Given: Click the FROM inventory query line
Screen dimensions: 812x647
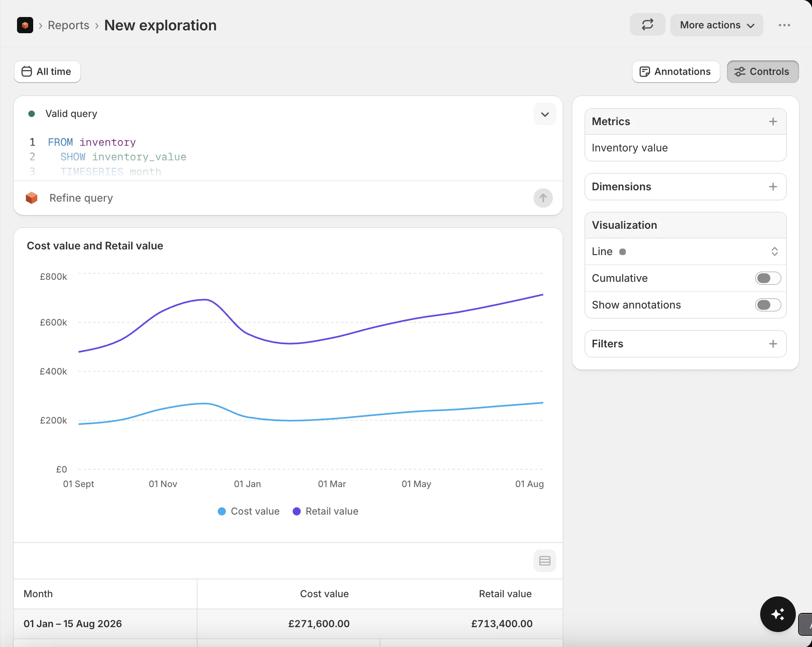Looking at the screenshot, I should 92,142.
